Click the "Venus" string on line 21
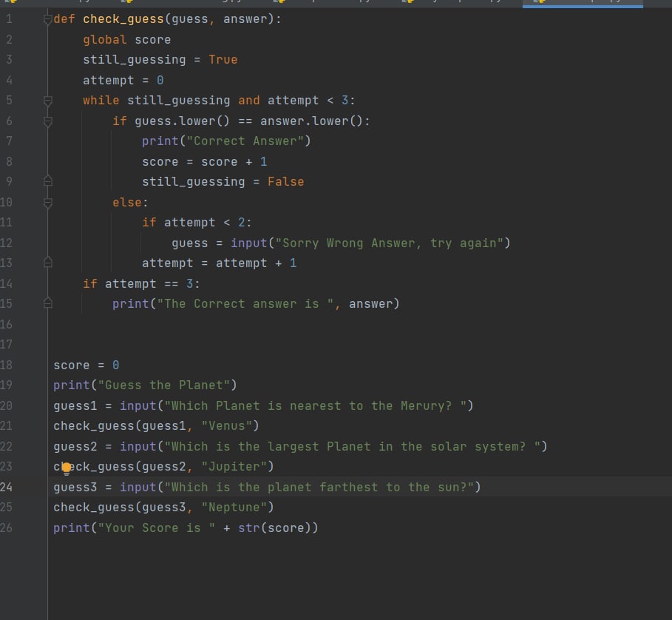Viewport: 672px width, 620px height. pos(227,425)
